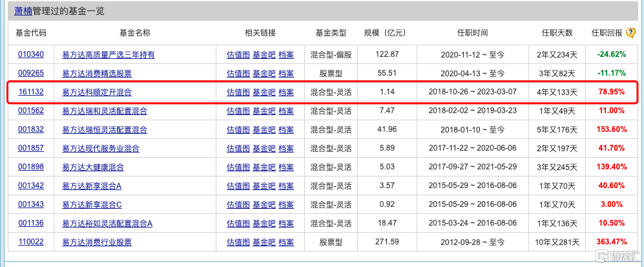Select tenure 2018-10-26 ~ 2023-03-07 cell

[472, 92]
